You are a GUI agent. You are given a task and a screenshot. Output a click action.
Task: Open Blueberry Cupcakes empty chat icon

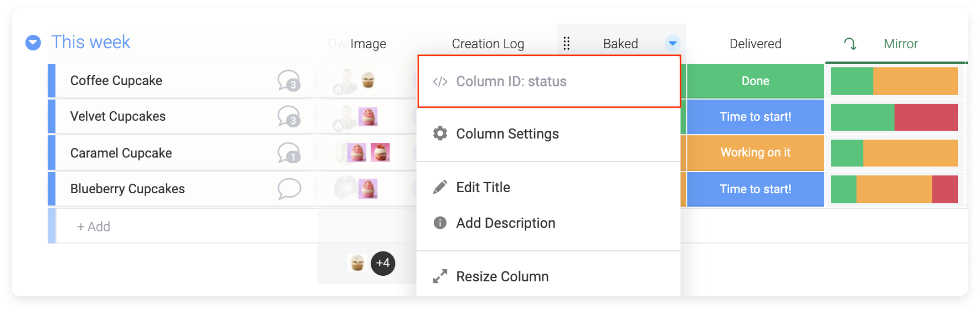[289, 189]
